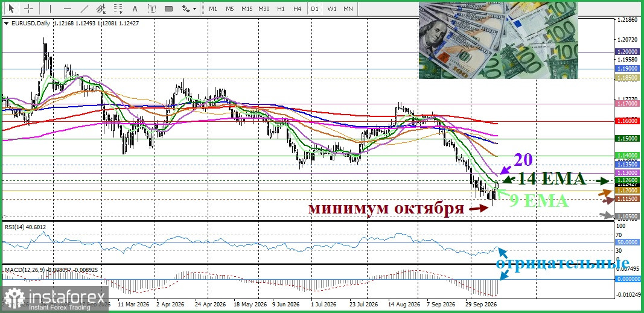Image resolution: width=644 pixels, height=313 pixels.
Task: Select the 1.19000 price level label
Action: click(628, 69)
